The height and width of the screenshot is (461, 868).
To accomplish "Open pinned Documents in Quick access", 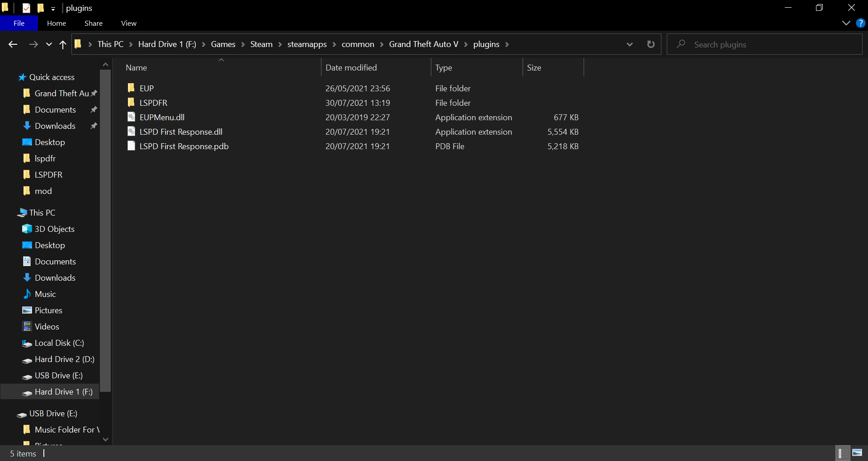I will (55, 110).
